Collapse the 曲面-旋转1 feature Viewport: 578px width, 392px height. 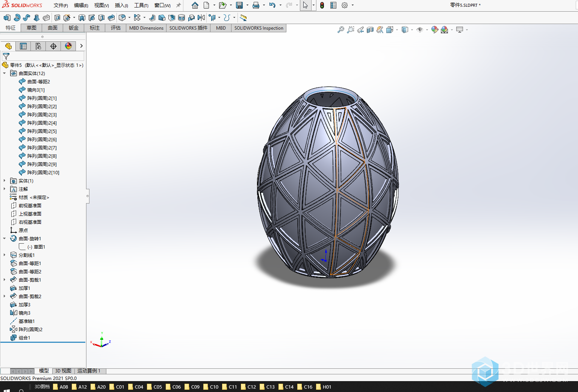(x=5, y=238)
